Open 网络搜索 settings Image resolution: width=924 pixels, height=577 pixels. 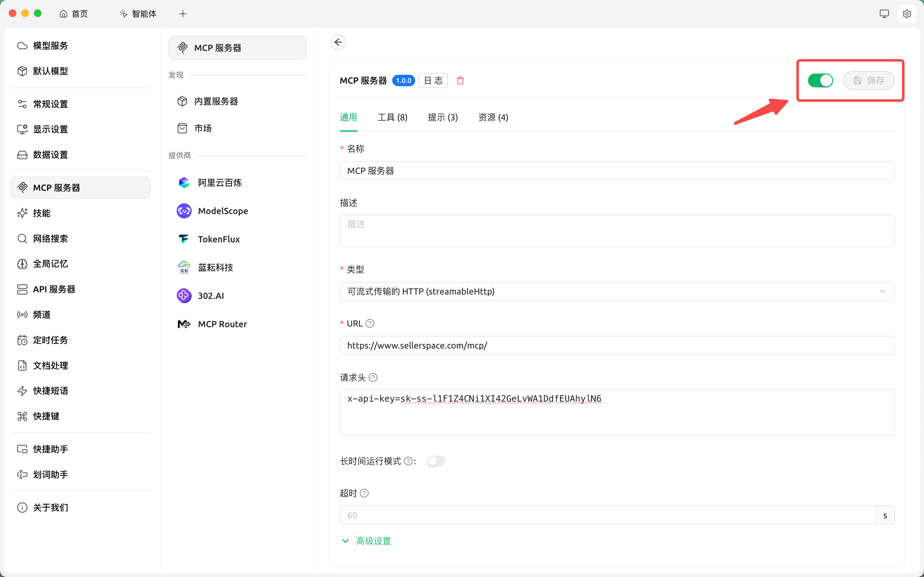(80, 239)
